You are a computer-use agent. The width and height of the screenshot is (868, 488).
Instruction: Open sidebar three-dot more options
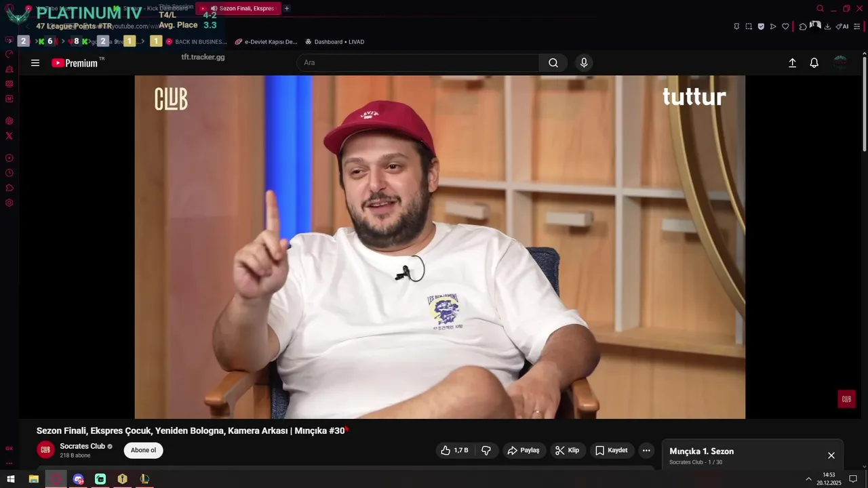pyautogui.click(x=9, y=464)
